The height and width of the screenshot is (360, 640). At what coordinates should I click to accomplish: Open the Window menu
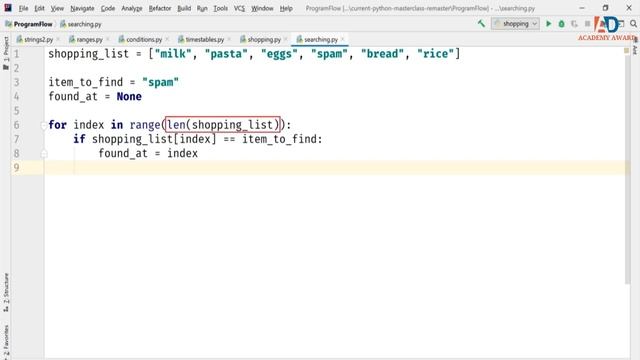point(262,8)
